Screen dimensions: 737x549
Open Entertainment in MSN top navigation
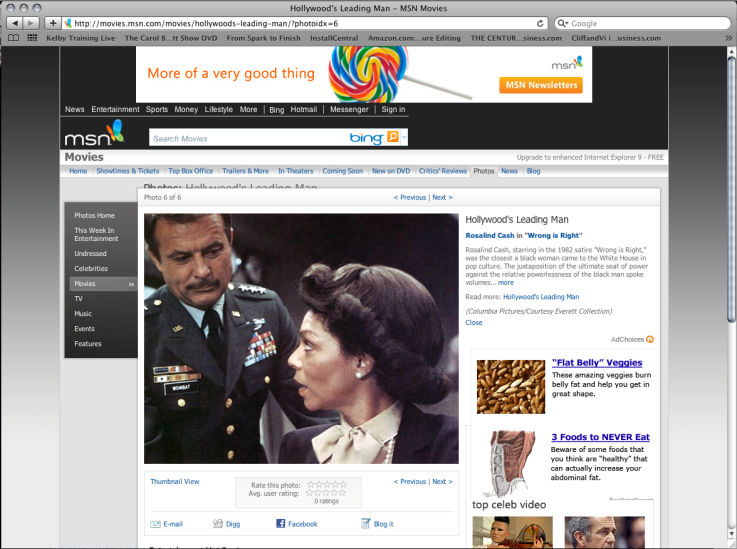pos(115,109)
